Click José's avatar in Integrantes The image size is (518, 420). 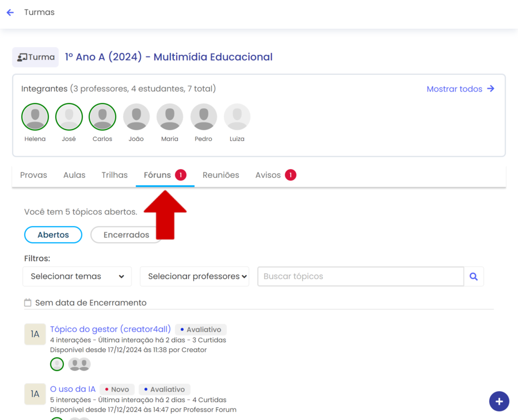pyautogui.click(x=68, y=117)
